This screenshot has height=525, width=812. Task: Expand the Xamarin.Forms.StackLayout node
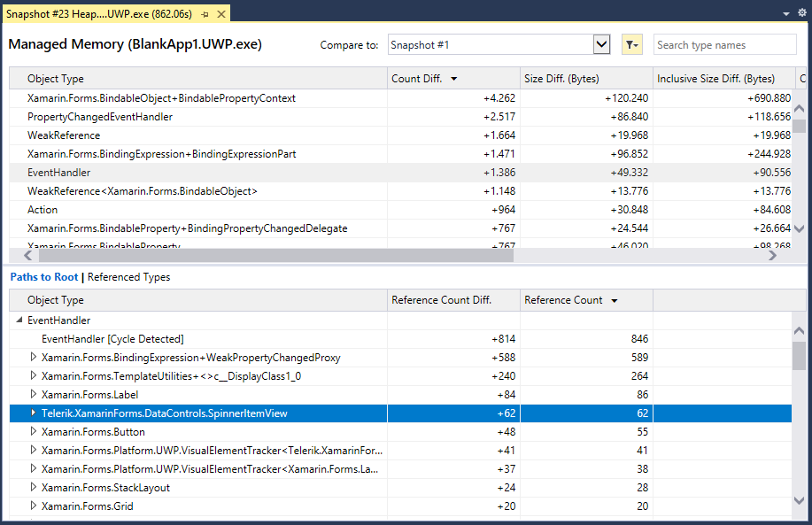click(33, 488)
